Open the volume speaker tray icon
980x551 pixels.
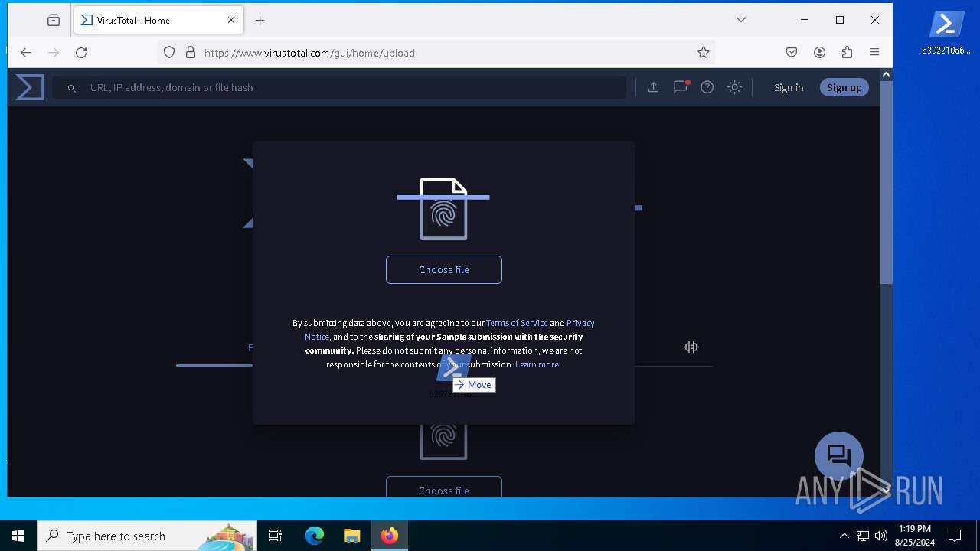tap(881, 536)
